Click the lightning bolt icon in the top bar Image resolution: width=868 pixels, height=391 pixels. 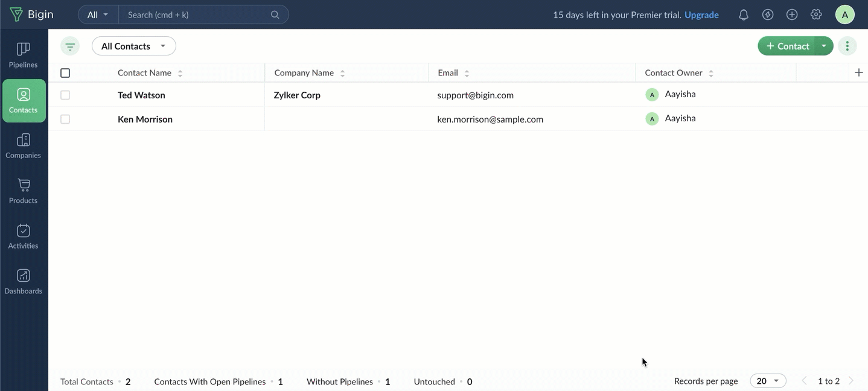coord(768,14)
